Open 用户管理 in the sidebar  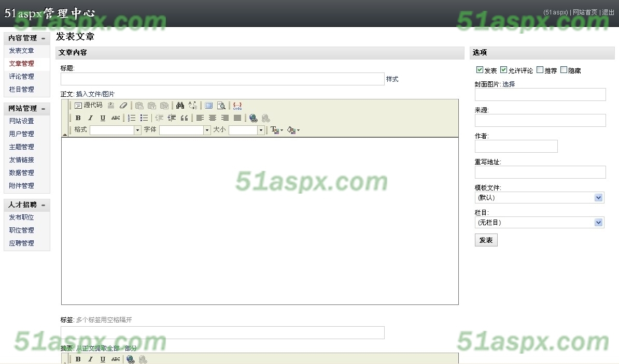click(21, 134)
